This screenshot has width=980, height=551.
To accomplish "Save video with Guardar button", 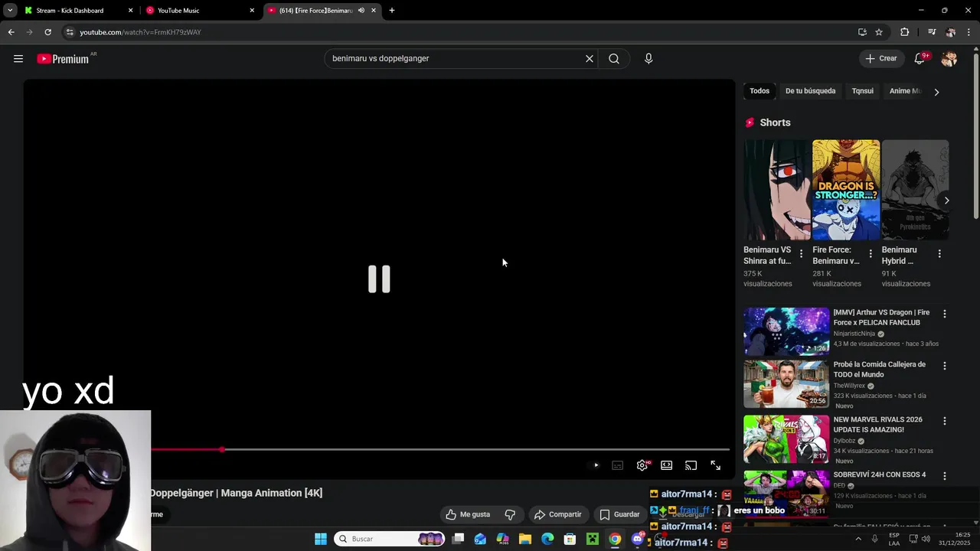I will [x=619, y=514].
